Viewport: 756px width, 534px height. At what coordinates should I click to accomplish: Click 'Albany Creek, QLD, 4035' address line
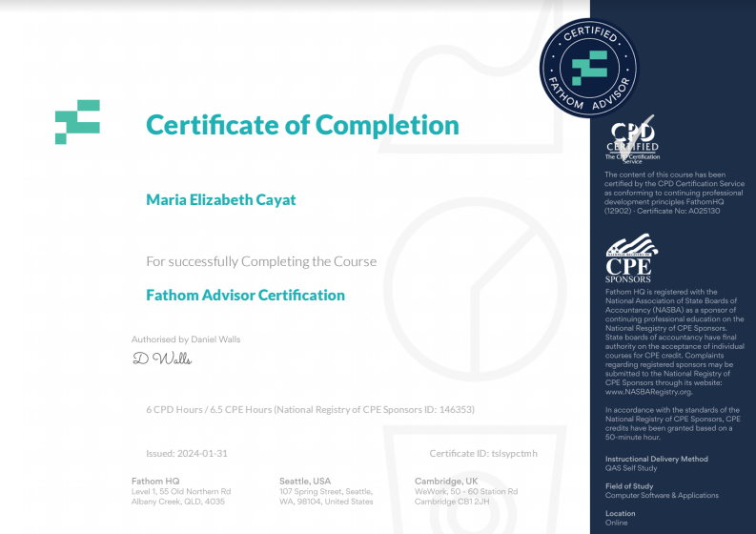(178, 502)
